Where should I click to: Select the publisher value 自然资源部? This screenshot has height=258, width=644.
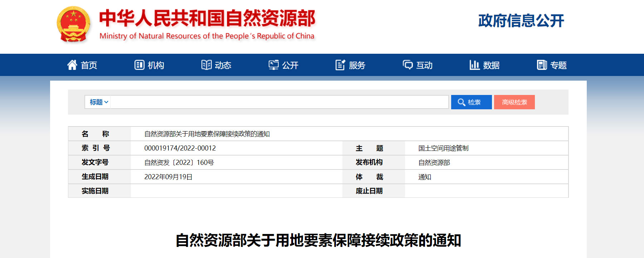(x=434, y=162)
